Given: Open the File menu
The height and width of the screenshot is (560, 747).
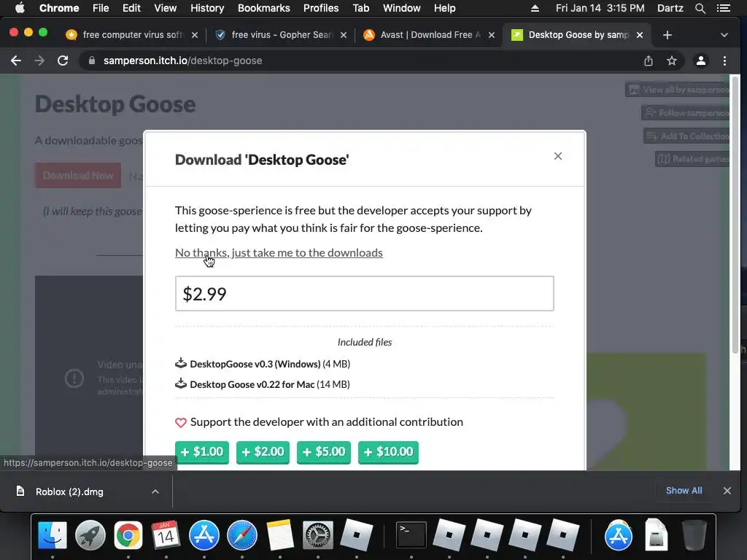Looking at the screenshot, I should pos(101,8).
